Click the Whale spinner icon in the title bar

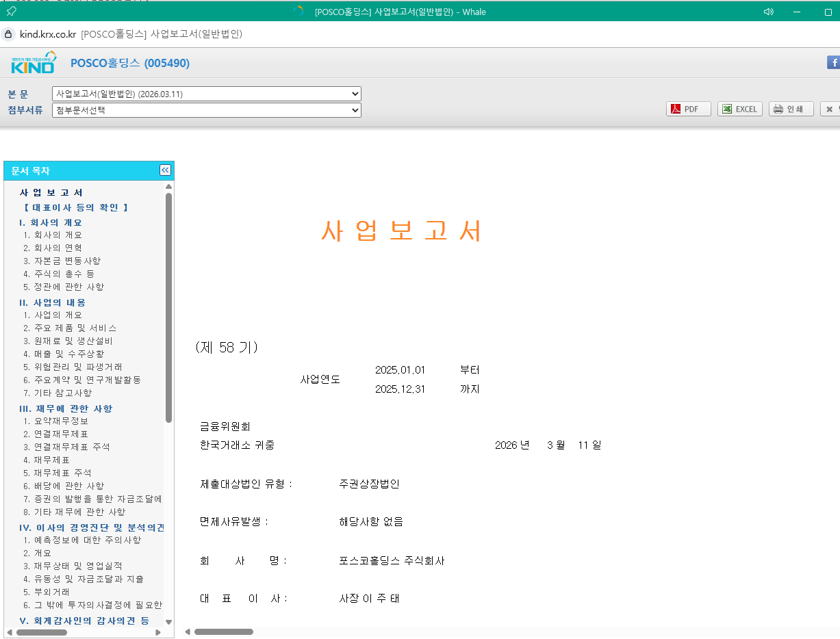click(x=298, y=11)
